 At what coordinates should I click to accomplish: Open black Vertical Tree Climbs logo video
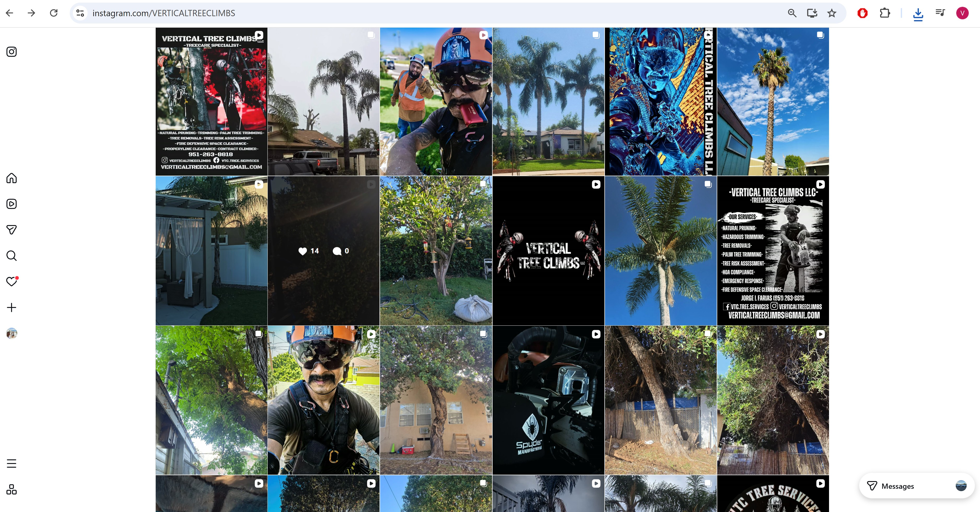click(x=549, y=251)
